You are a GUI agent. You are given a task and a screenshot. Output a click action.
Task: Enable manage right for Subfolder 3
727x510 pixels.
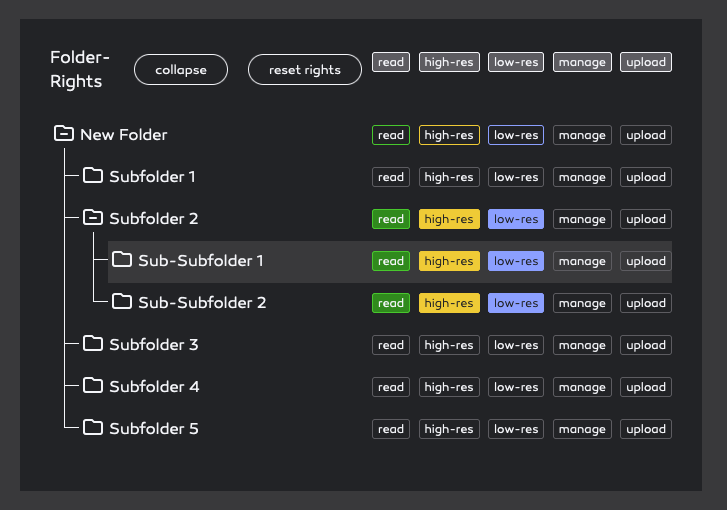click(x=582, y=345)
